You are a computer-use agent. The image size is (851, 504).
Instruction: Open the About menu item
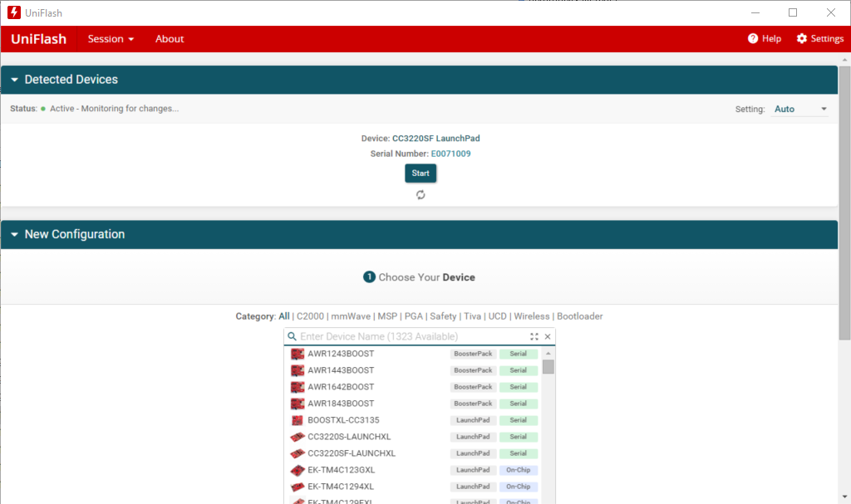(x=170, y=39)
